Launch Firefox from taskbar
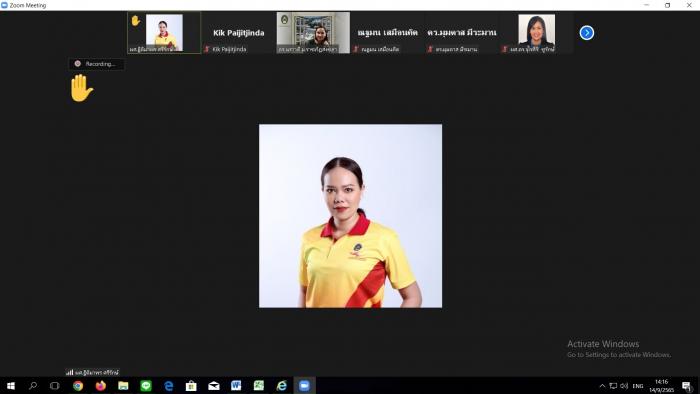This screenshot has width=700, height=394. pyautogui.click(x=100, y=386)
